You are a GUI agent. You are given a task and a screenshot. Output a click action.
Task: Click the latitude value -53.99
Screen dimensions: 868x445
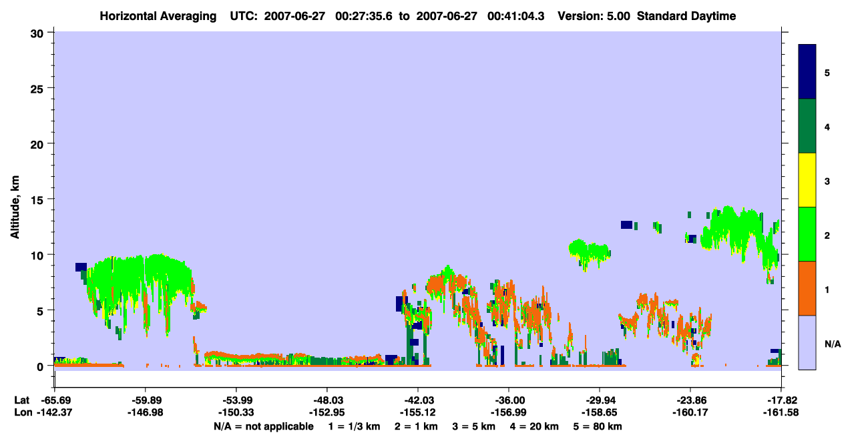236,400
